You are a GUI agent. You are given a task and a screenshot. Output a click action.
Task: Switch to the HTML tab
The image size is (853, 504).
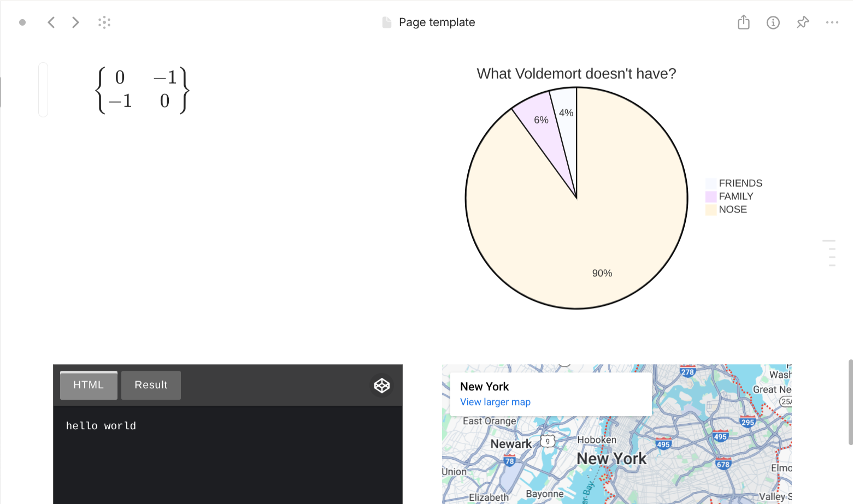(x=89, y=385)
